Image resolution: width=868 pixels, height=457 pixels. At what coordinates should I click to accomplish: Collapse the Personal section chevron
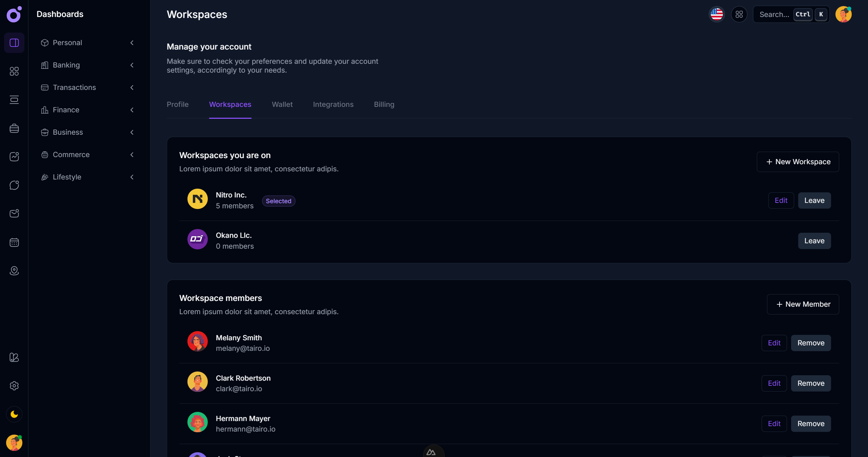(x=132, y=43)
